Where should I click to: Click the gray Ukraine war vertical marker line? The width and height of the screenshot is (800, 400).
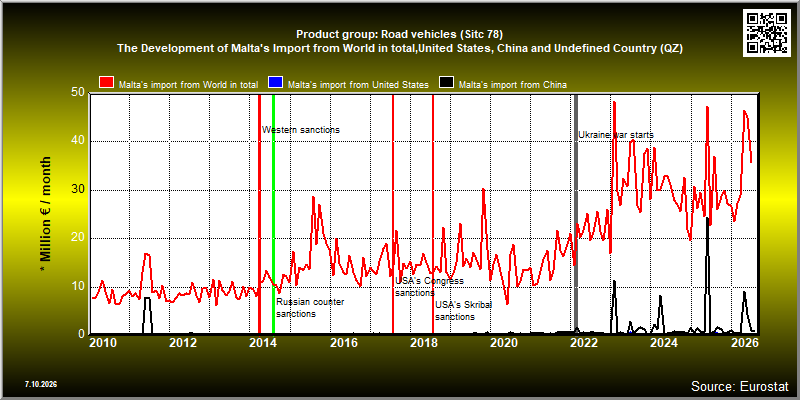576,214
